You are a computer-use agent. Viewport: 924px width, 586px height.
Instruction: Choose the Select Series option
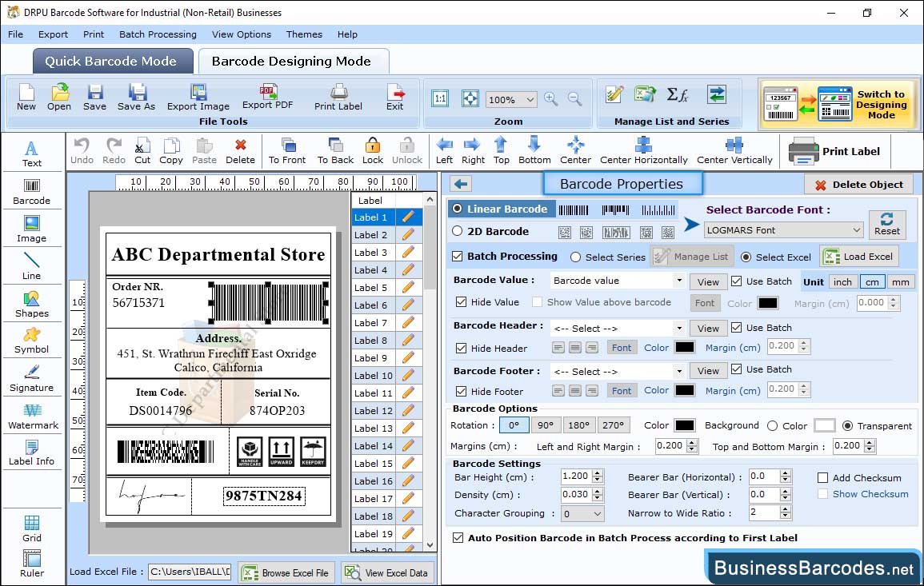click(x=576, y=257)
